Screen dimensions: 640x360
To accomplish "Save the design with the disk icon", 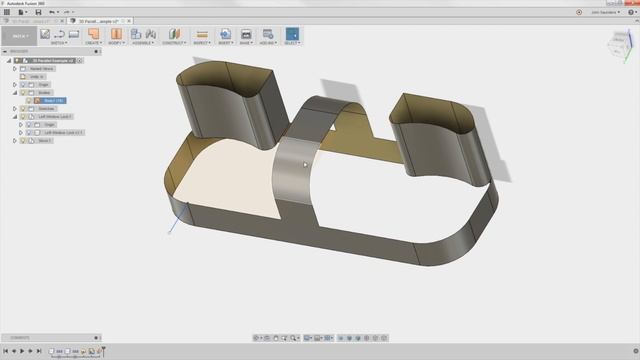I will click(x=38, y=12).
